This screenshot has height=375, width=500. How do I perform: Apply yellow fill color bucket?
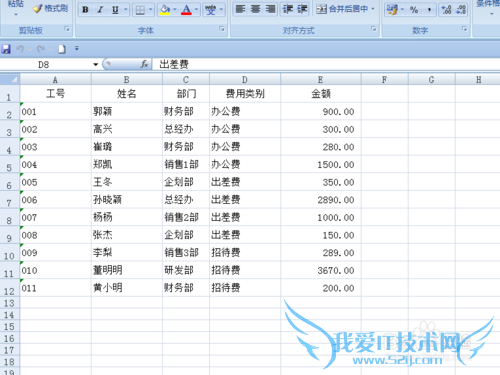[164, 10]
